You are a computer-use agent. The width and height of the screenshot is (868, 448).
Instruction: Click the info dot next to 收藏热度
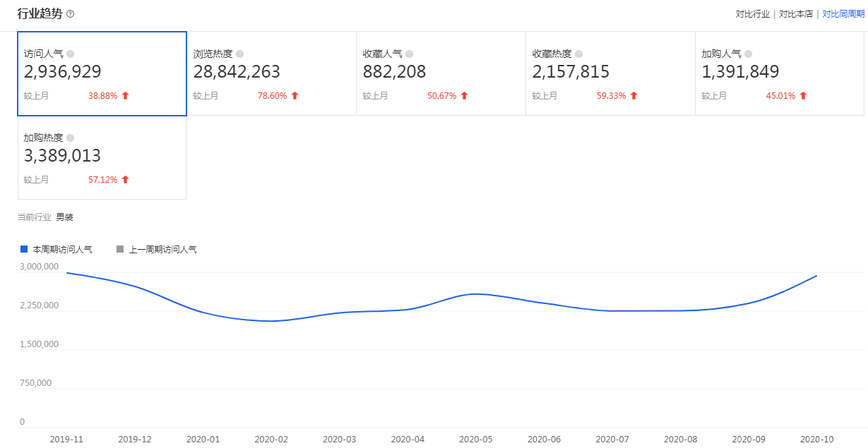click(x=579, y=54)
